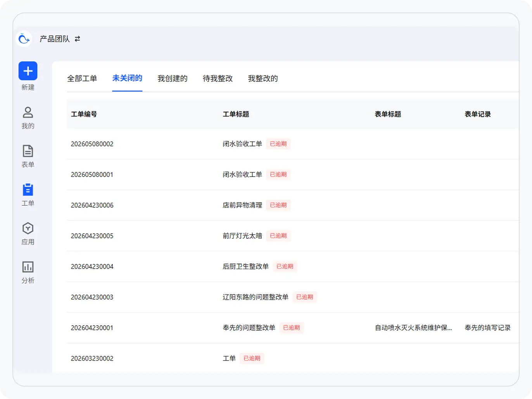Click the app logo at top left
The height and width of the screenshot is (399, 532).
click(x=24, y=39)
